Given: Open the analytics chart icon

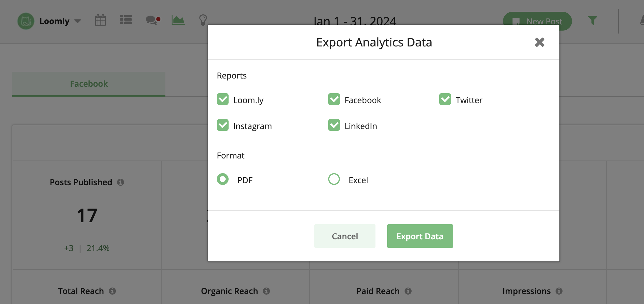Looking at the screenshot, I should [178, 20].
